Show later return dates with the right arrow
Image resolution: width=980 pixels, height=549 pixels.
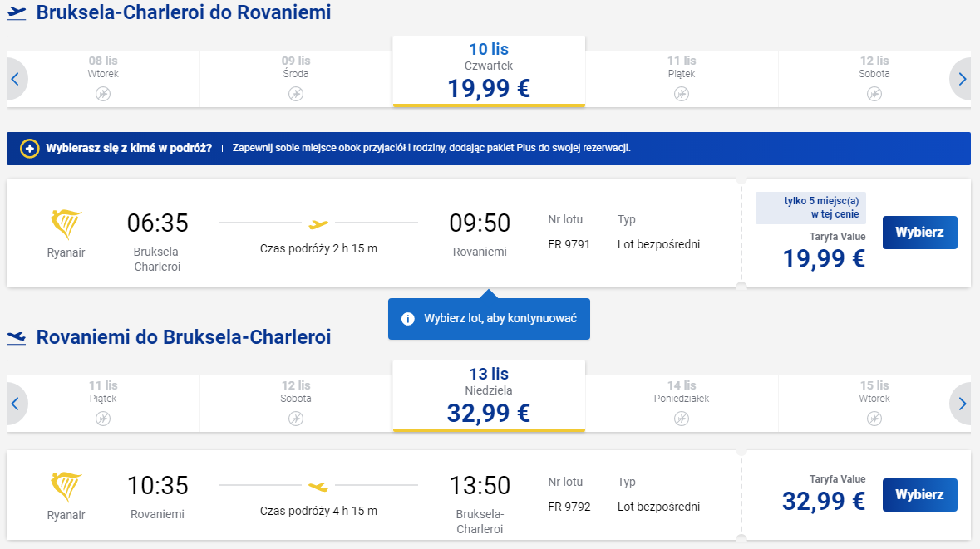pyautogui.click(x=962, y=404)
